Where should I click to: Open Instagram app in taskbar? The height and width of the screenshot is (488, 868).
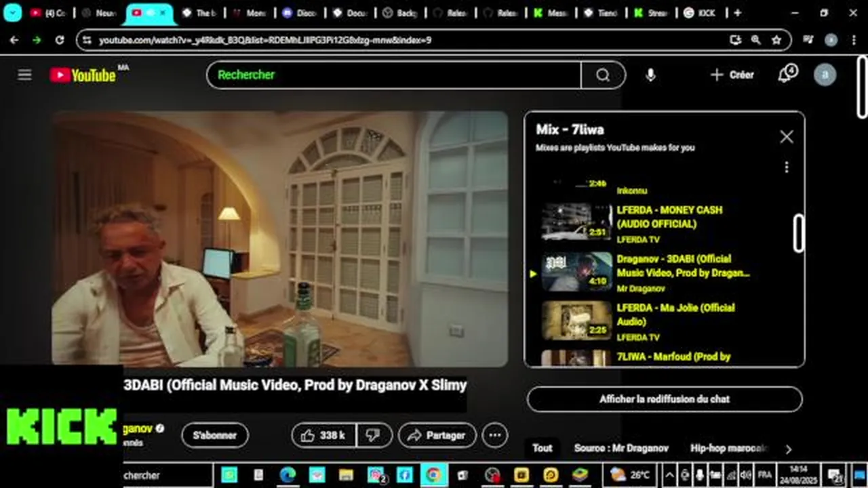pos(375,475)
